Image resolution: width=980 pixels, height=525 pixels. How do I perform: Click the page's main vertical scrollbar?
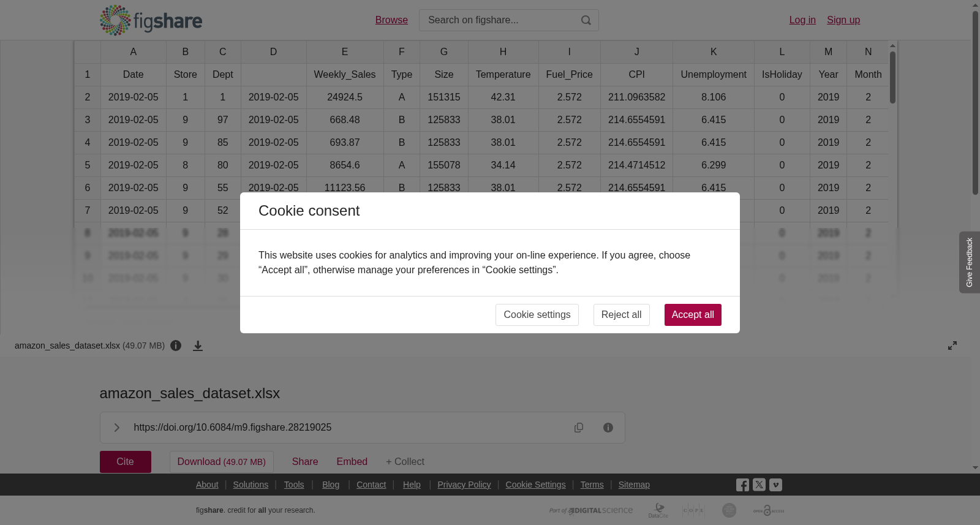click(x=975, y=102)
